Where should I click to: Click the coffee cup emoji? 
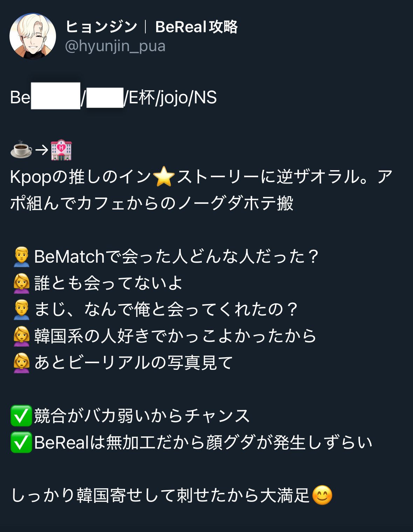21,150
